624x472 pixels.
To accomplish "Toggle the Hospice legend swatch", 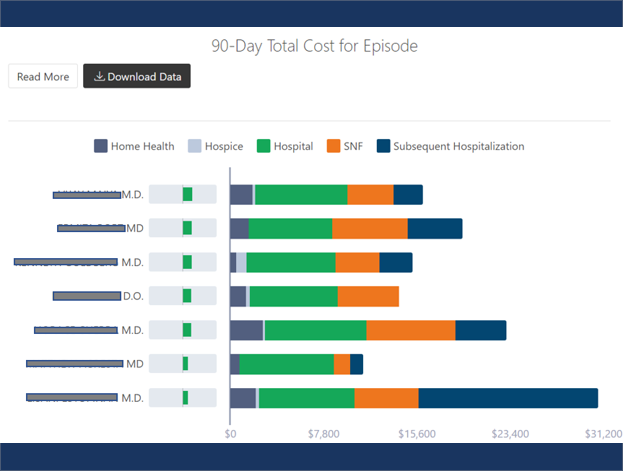I will coord(195,146).
